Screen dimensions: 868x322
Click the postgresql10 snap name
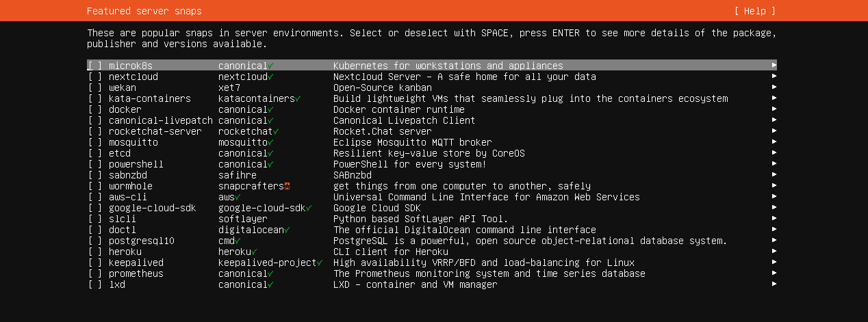point(142,241)
